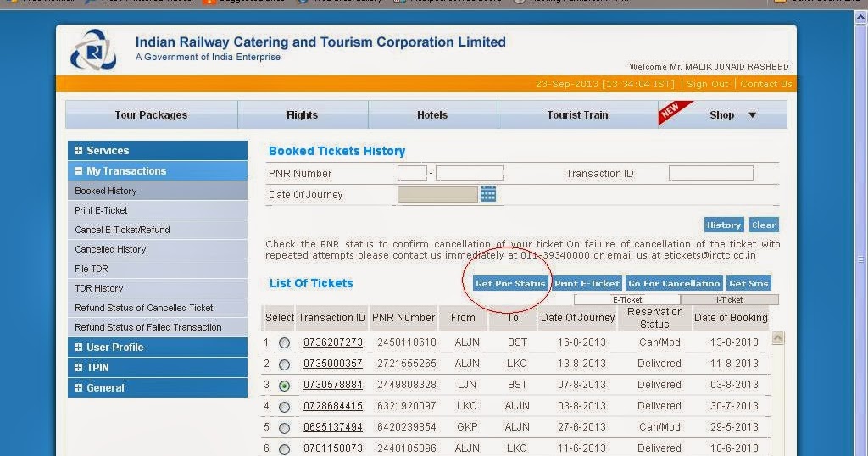Screen dimensions: 868x456
Task: Click PNR number 2721555265
Action: point(407,364)
